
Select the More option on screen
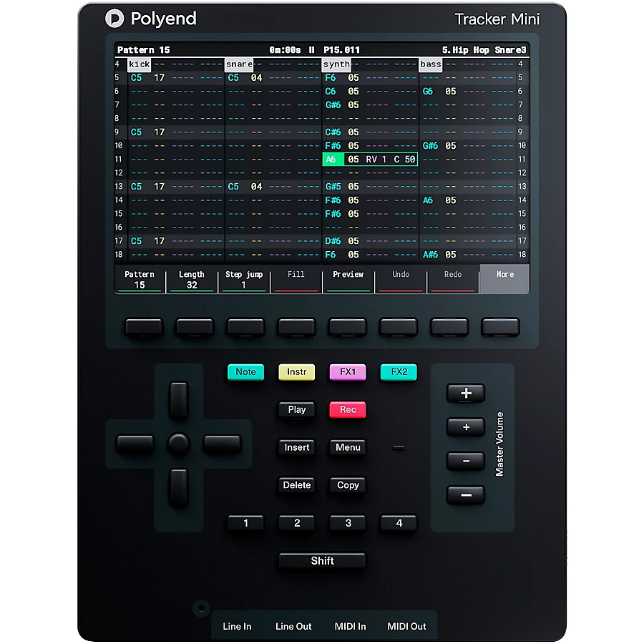(504, 278)
